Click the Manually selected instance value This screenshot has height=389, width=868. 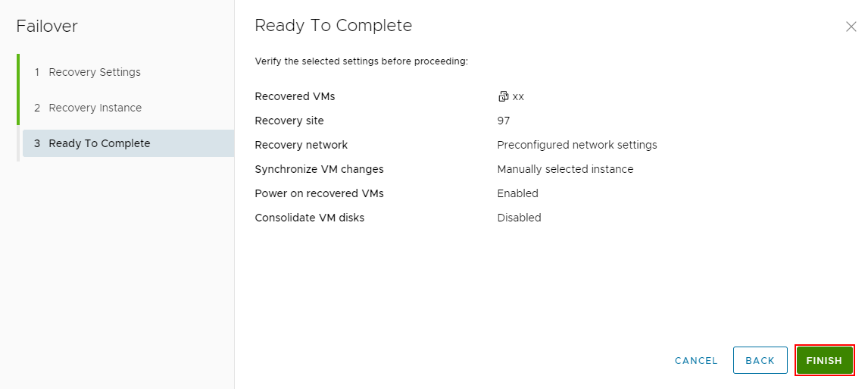click(x=565, y=169)
